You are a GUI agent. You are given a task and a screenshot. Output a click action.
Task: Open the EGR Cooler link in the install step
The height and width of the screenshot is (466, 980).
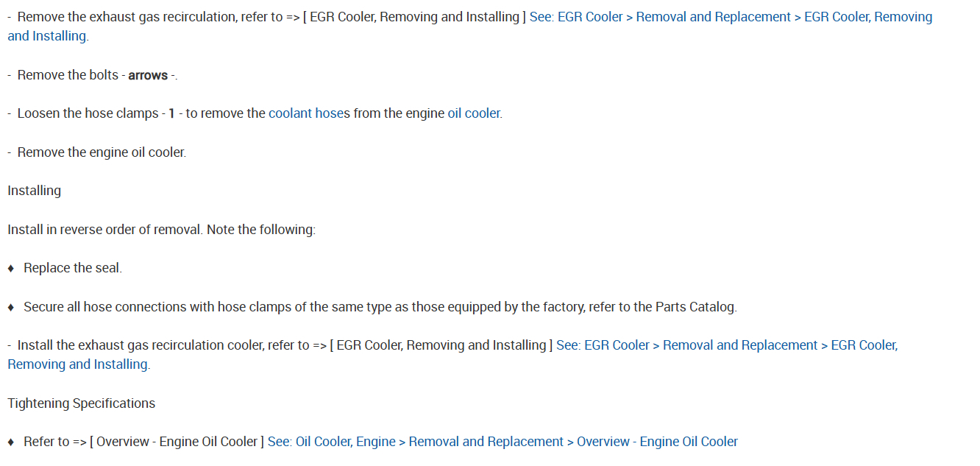(726, 345)
